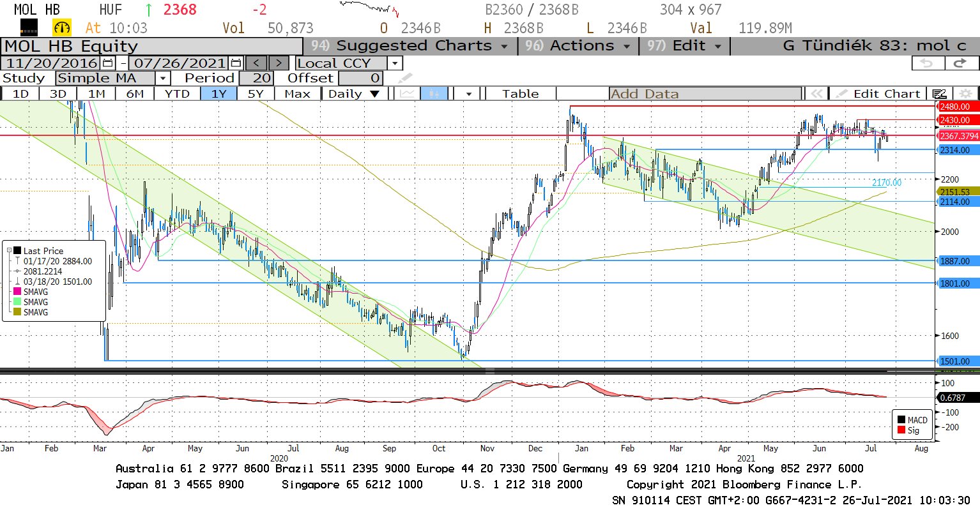Expand the Local CCY currency dropdown

pos(395,63)
